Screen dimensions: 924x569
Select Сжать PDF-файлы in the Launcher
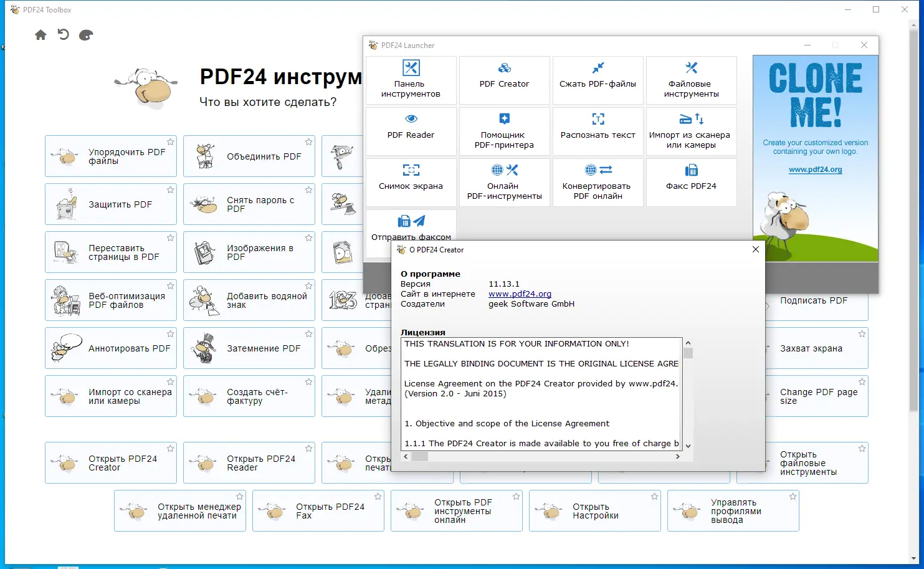click(x=598, y=80)
